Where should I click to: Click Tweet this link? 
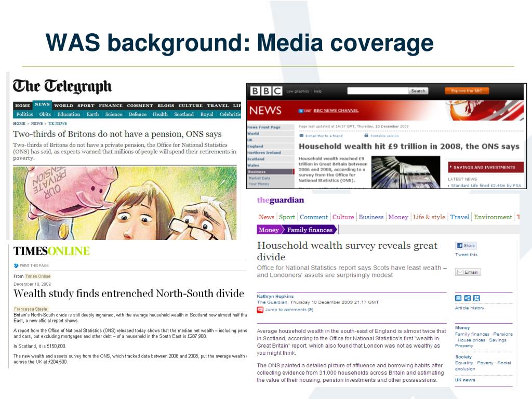[x=466, y=255]
